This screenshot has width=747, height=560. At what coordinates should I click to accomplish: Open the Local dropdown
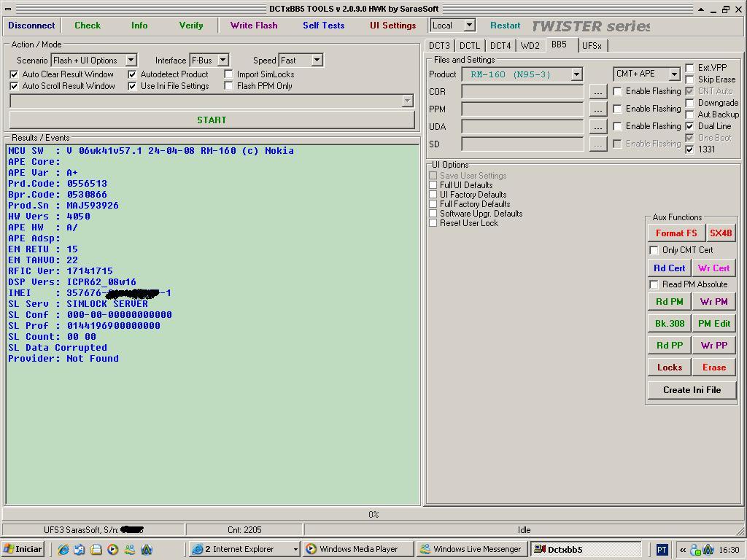[x=469, y=26]
